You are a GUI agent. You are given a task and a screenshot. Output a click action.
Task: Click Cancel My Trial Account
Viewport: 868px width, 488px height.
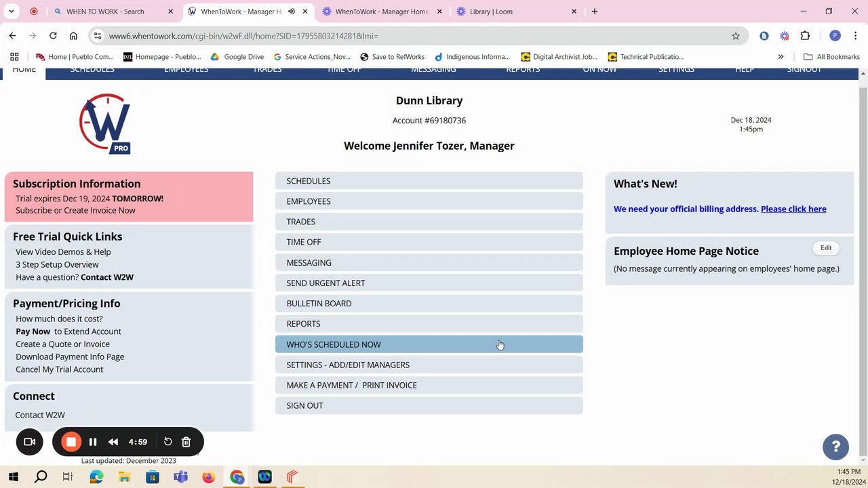[x=60, y=369]
